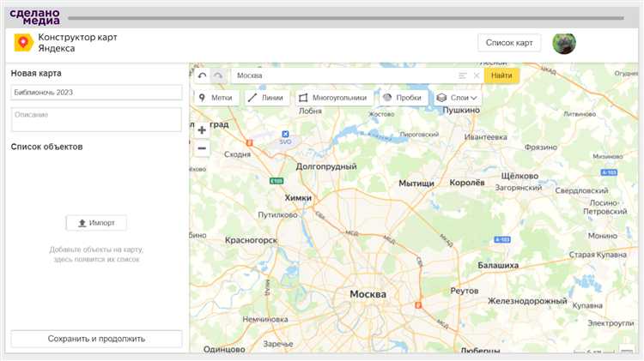This screenshot has width=644, height=361.
Task: Click the Химки label on map
Action: click(x=298, y=198)
